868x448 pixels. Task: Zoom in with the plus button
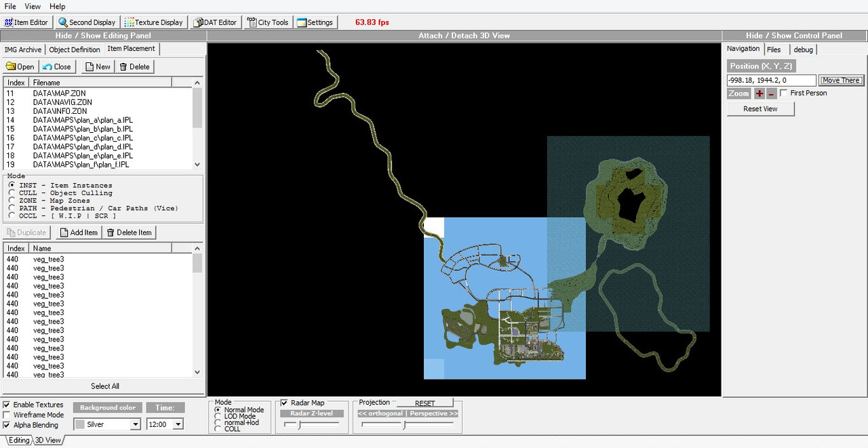coord(759,94)
